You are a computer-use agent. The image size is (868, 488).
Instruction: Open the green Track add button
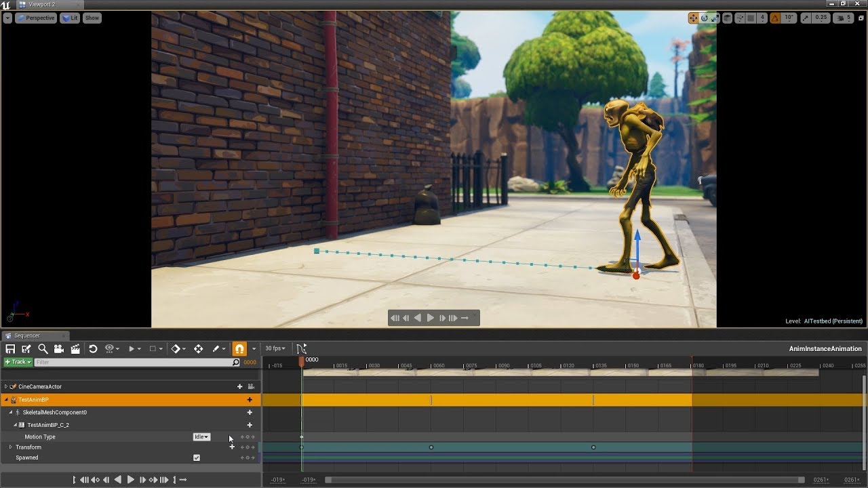18,362
